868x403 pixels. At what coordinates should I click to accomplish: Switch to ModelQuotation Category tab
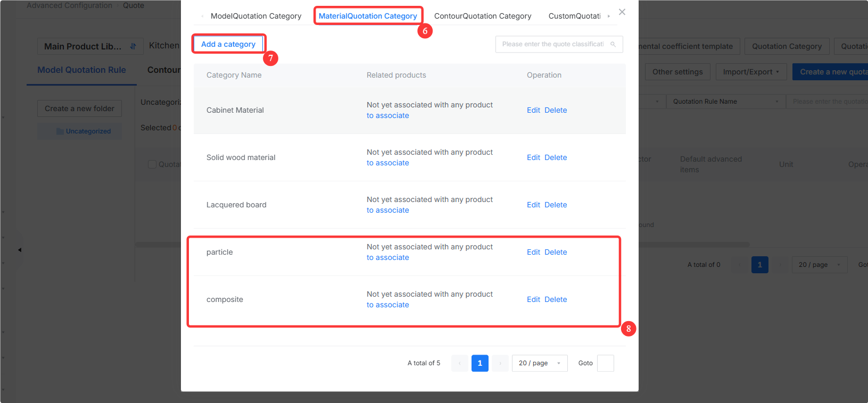coord(256,16)
